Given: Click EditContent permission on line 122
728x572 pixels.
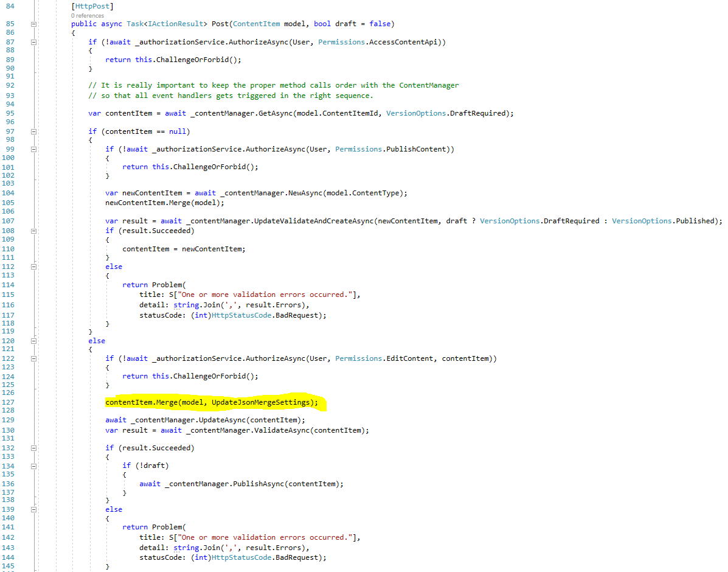Looking at the screenshot, I should (409, 359).
